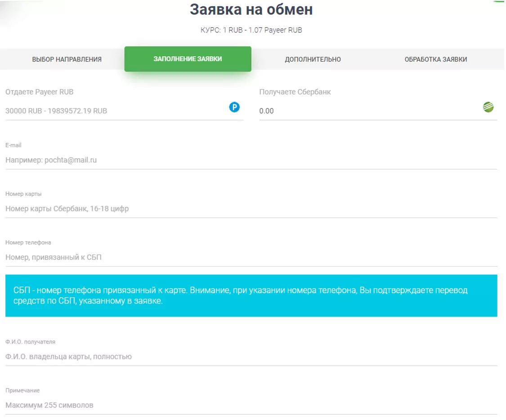Click the Заявка на обмен heading
Screen dimensions: 506x420
click(x=251, y=9)
